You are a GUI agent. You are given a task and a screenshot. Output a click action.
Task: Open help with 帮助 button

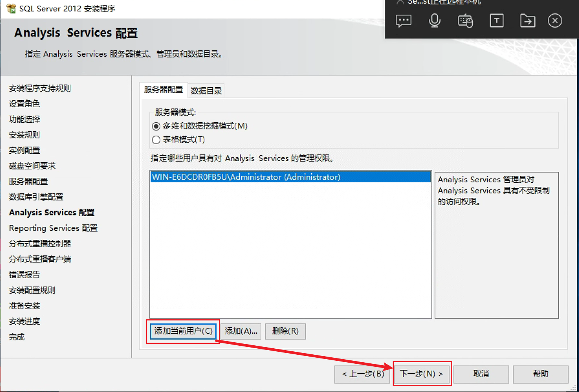541,374
